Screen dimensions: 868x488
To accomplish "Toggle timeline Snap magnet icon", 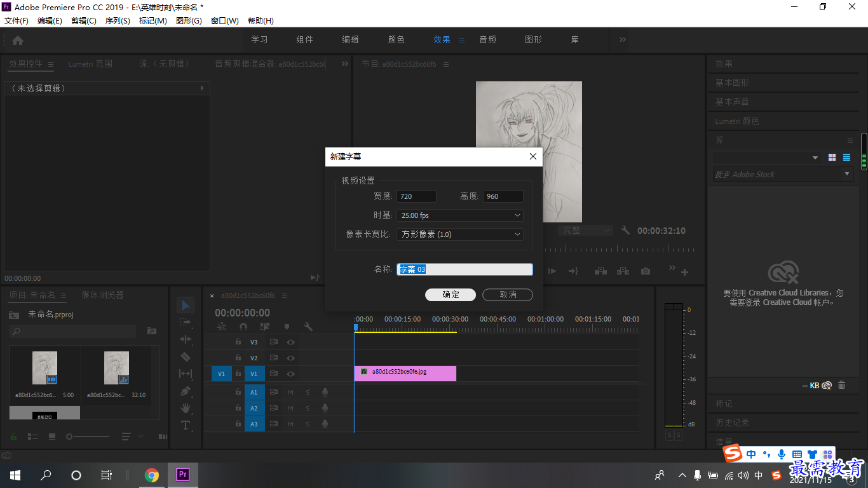I will [243, 327].
